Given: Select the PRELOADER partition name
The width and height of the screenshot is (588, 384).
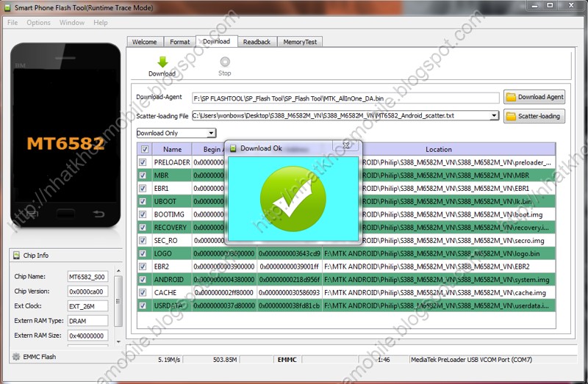Looking at the screenshot, I should (172, 162).
